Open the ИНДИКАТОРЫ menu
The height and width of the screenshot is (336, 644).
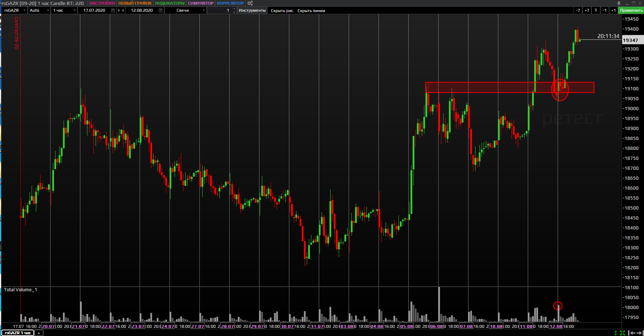[x=170, y=3]
